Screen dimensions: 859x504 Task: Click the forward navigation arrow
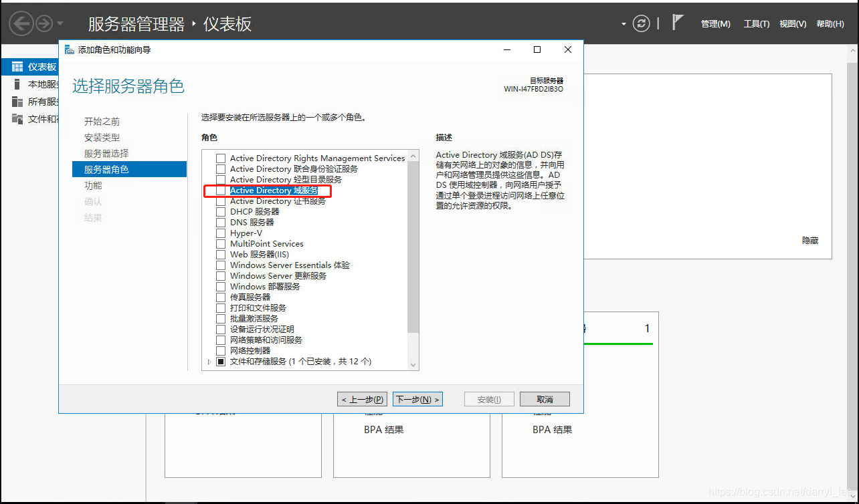(44, 24)
